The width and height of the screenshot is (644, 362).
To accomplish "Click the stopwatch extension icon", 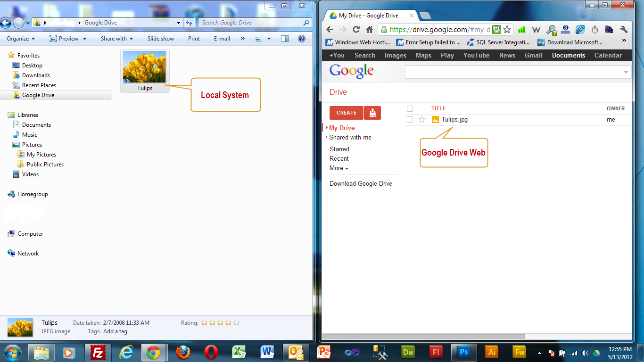I will 594,30.
